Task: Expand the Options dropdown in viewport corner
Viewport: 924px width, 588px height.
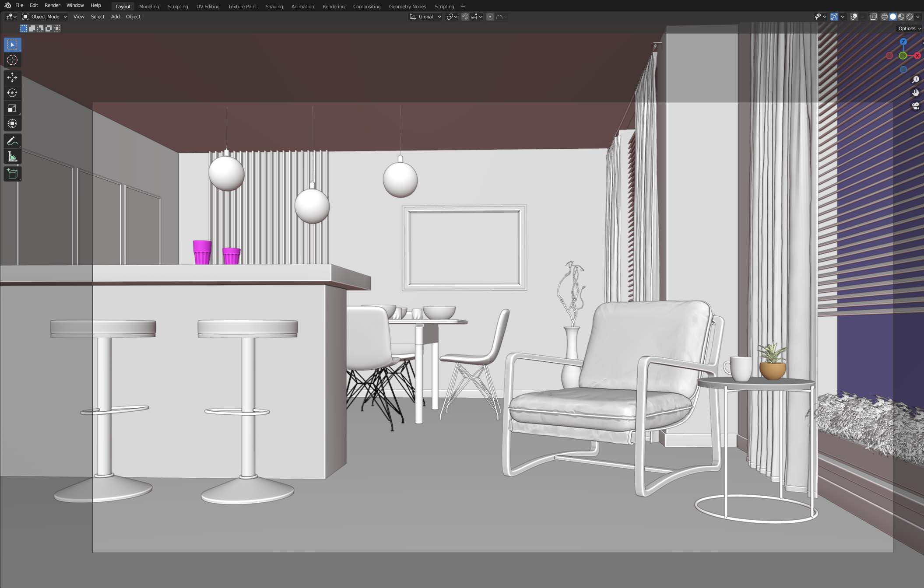Action: pyautogui.click(x=908, y=28)
